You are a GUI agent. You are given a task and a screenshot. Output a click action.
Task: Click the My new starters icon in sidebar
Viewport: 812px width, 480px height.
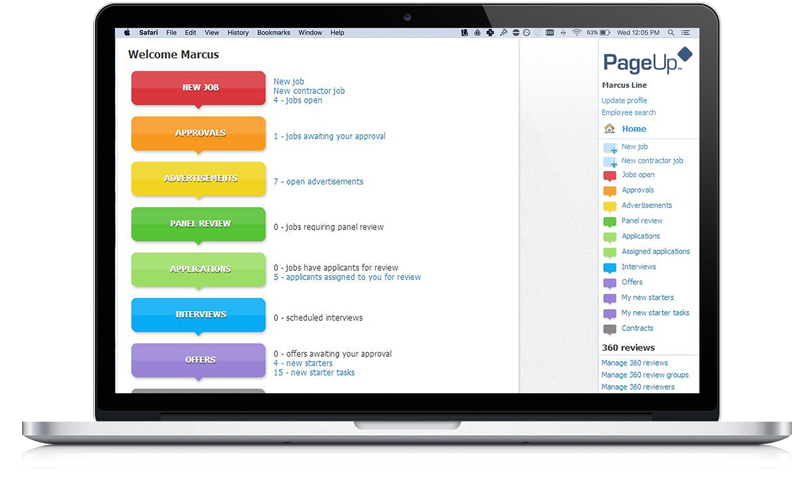610,299
